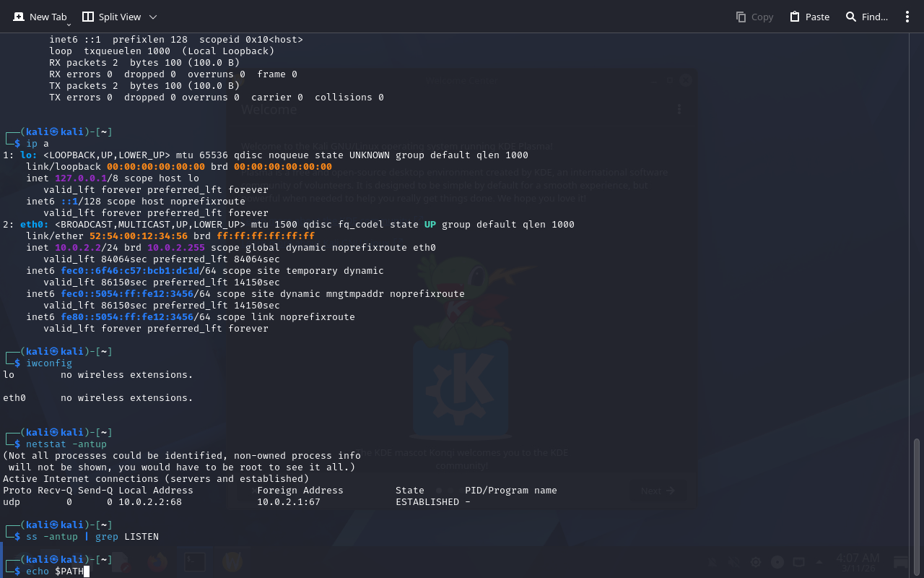This screenshot has height=578, width=924.
Task: Click the eth0: interface label
Action: 35,225
